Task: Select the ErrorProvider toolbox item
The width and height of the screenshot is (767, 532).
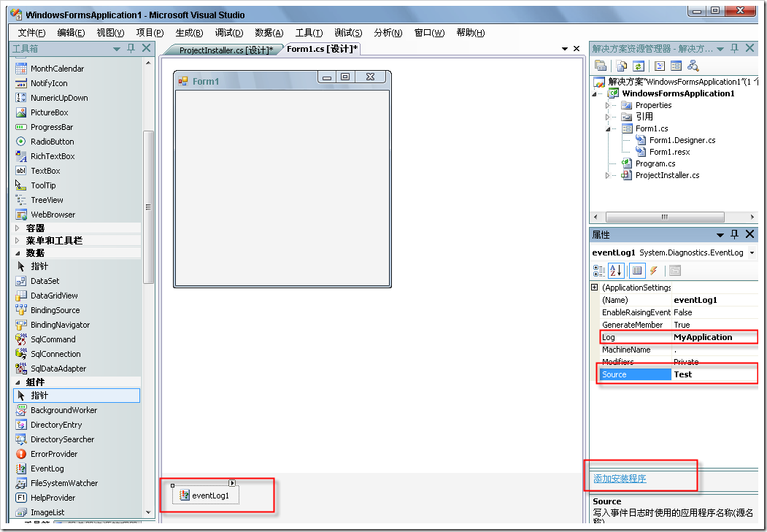Action: (54, 454)
